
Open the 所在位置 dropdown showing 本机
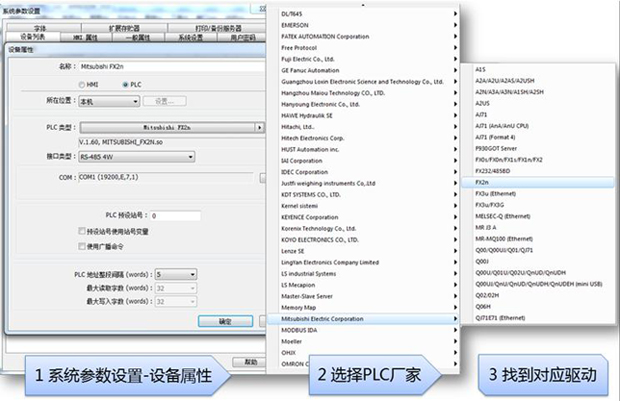click(x=109, y=102)
